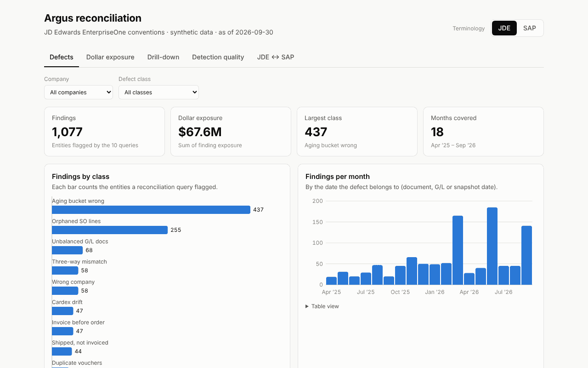
Task: Click the first monthly bar above Apr '25
Action: (x=332, y=281)
